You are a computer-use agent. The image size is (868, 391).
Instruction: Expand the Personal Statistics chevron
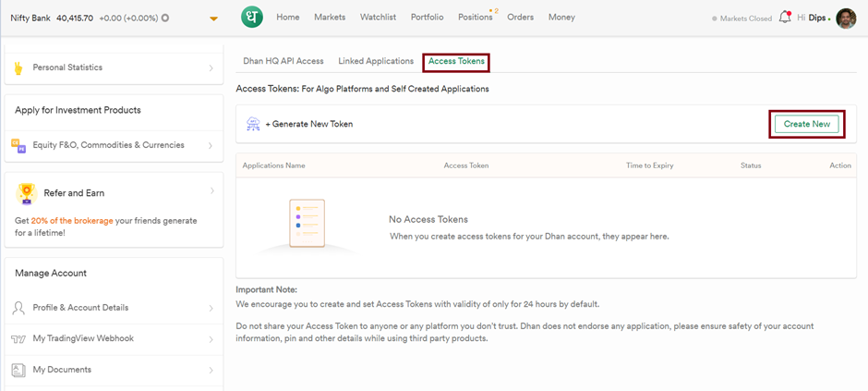(x=211, y=68)
